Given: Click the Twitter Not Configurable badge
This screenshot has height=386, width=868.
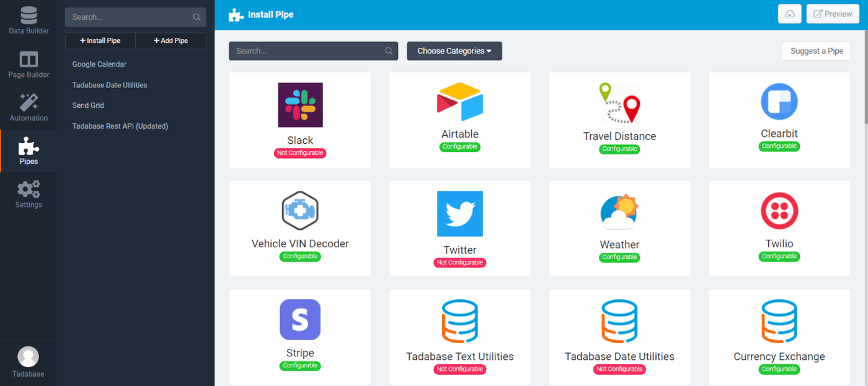Looking at the screenshot, I should click(x=460, y=263).
